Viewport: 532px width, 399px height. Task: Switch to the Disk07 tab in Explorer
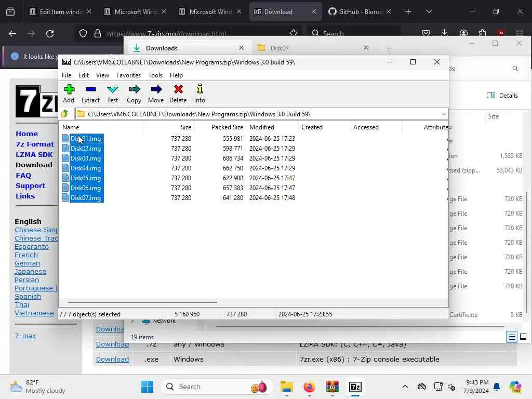(312, 48)
